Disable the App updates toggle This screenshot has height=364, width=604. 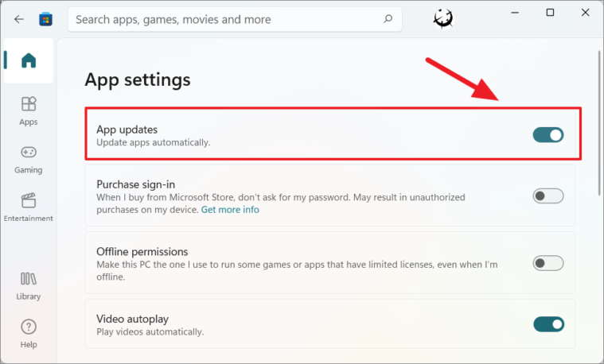pyautogui.click(x=548, y=135)
